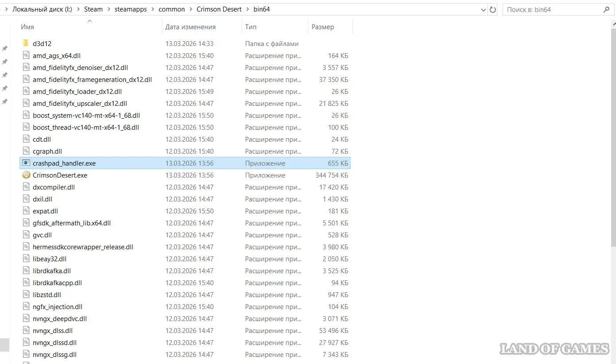Click the vertical scrollbar of file list
This screenshot has height=364, width=616.
[613, 133]
